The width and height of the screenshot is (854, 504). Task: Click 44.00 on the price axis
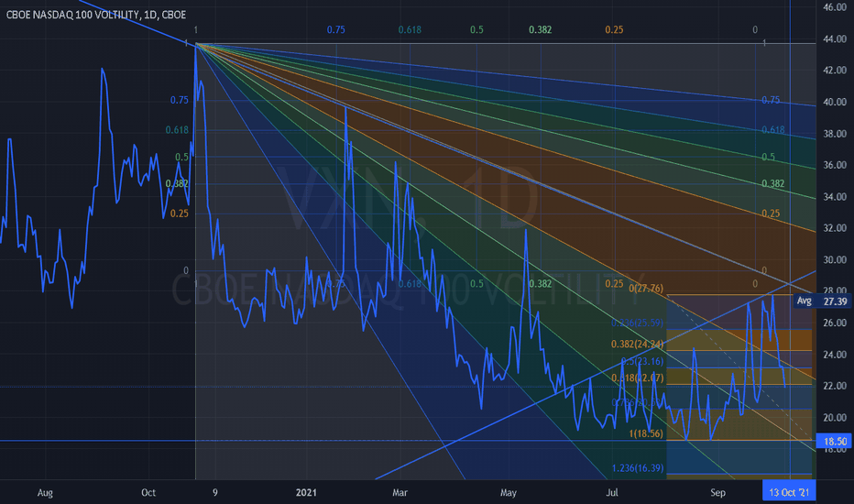(x=835, y=38)
